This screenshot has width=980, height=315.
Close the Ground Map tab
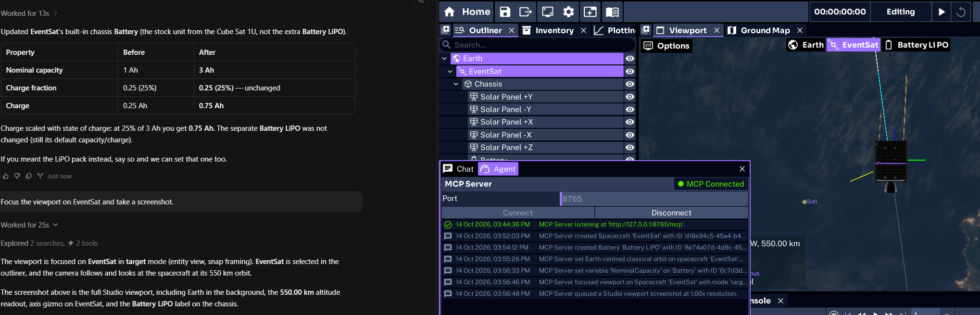[800, 30]
